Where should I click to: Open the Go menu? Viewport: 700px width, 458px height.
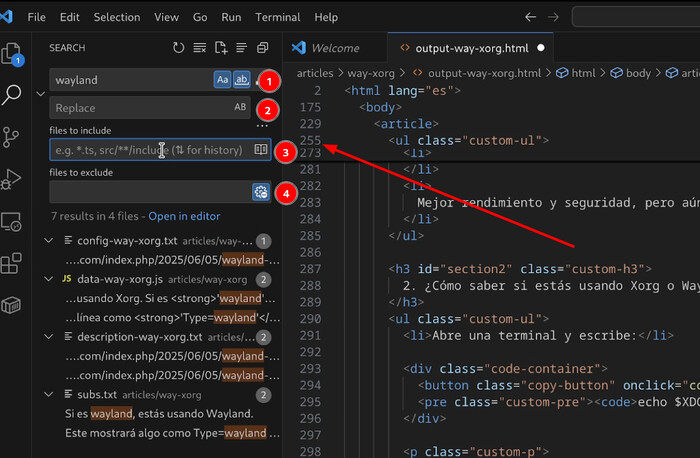[x=200, y=17]
